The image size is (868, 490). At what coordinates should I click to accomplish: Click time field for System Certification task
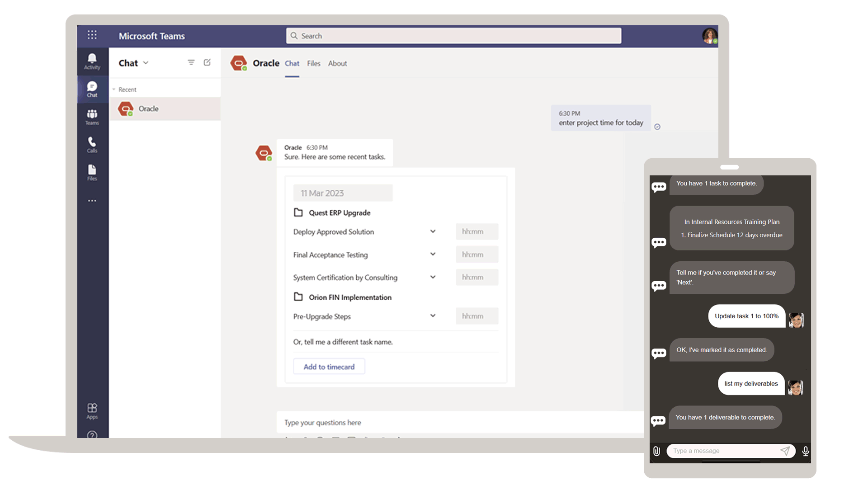(x=476, y=277)
